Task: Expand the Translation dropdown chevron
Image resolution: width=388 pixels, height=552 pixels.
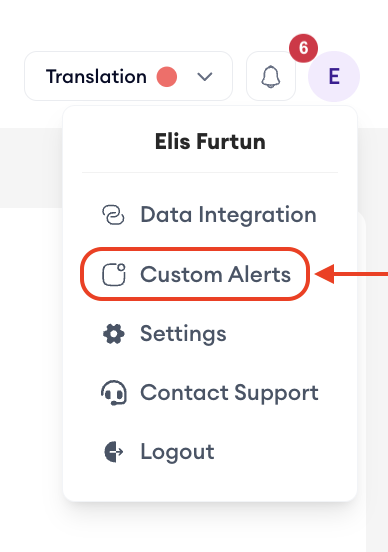Action: [205, 76]
